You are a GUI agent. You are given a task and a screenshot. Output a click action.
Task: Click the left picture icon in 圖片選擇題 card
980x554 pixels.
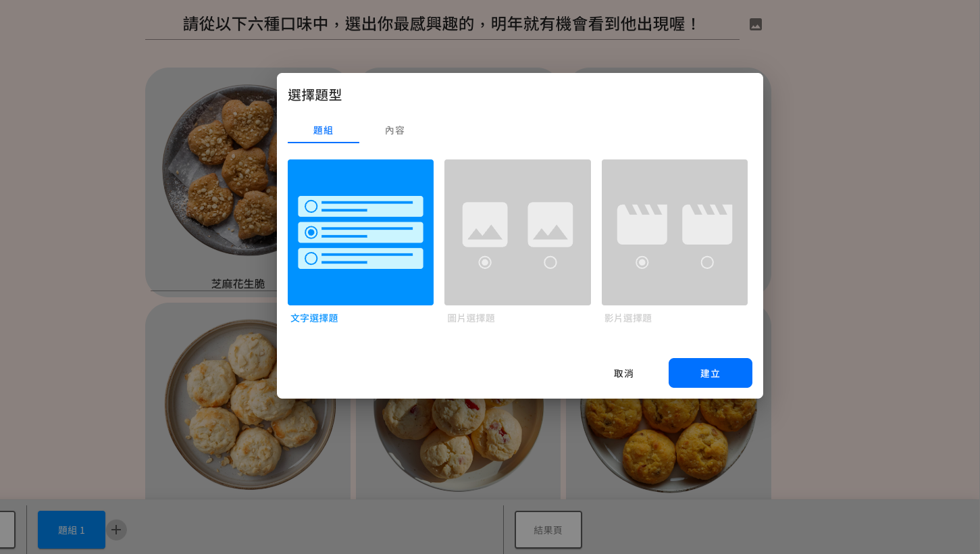485,224
